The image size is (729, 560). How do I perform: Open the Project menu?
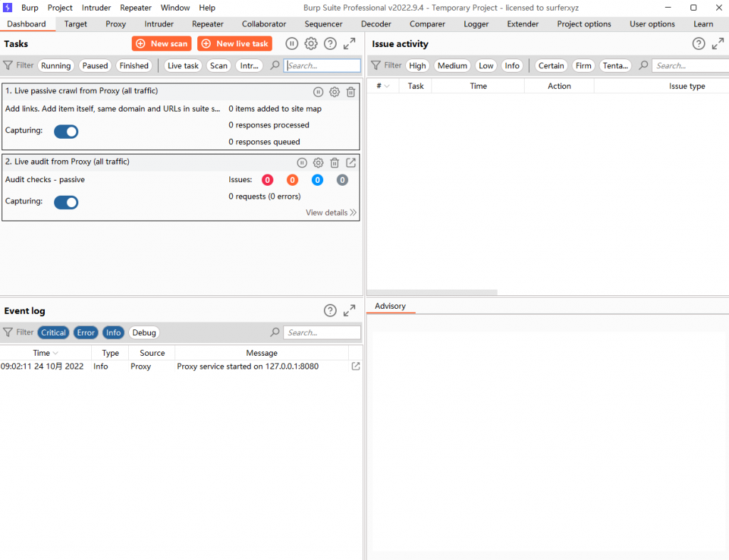pyautogui.click(x=60, y=7)
